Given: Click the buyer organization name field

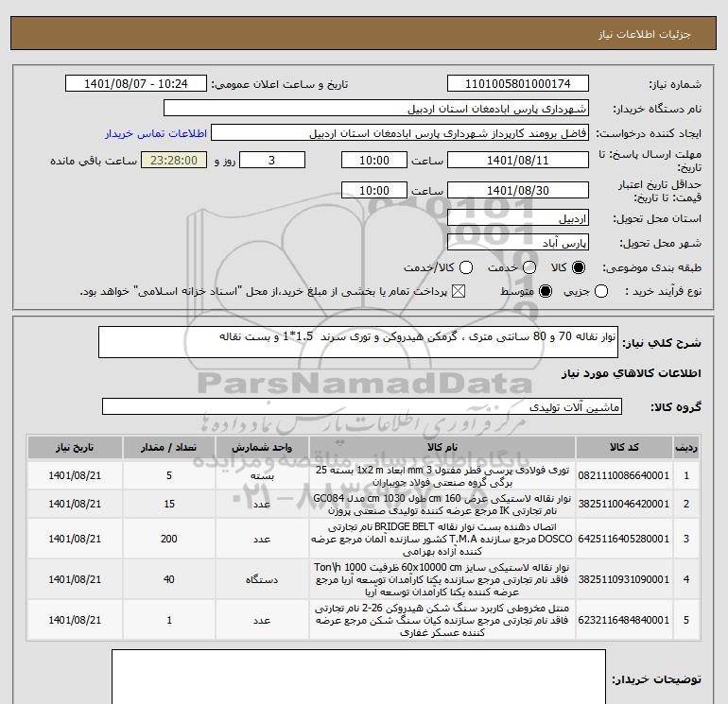Looking at the screenshot, I should [376, 108].
